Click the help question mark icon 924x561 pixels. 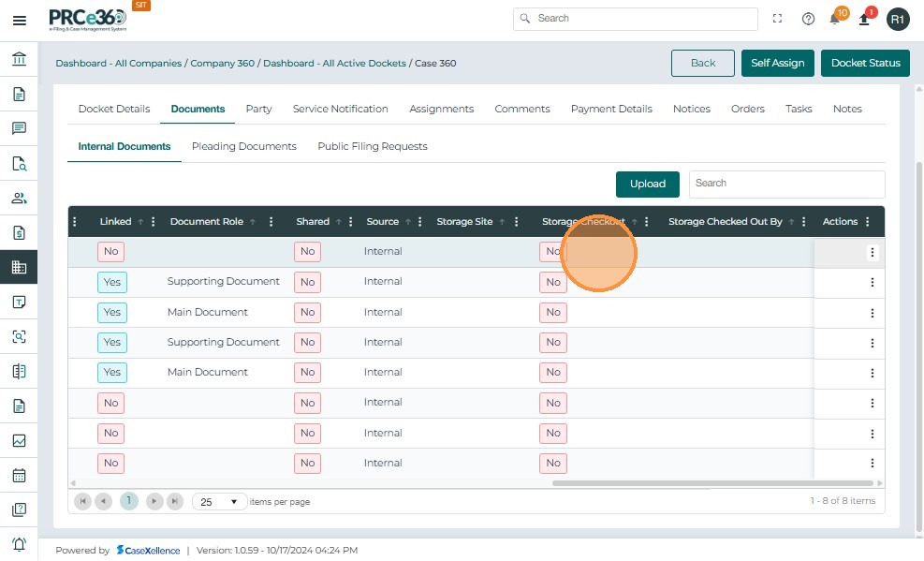[x=808, y=19]
